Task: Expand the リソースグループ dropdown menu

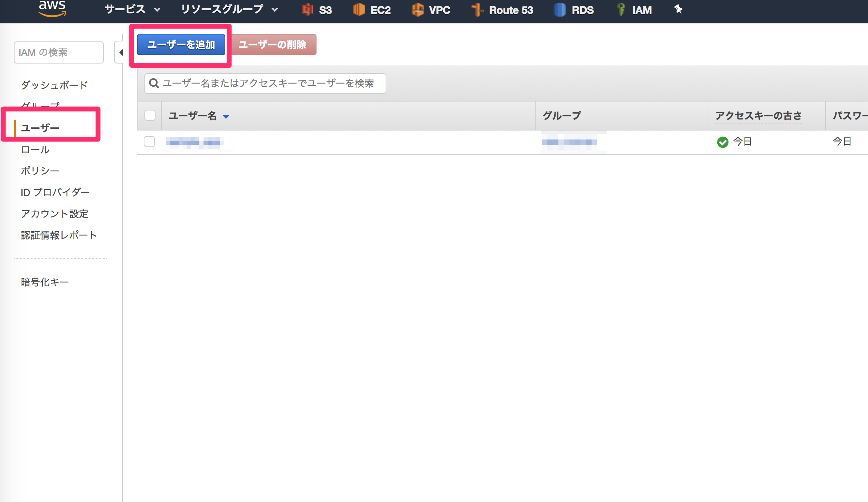Action: (x=229, y=9)
